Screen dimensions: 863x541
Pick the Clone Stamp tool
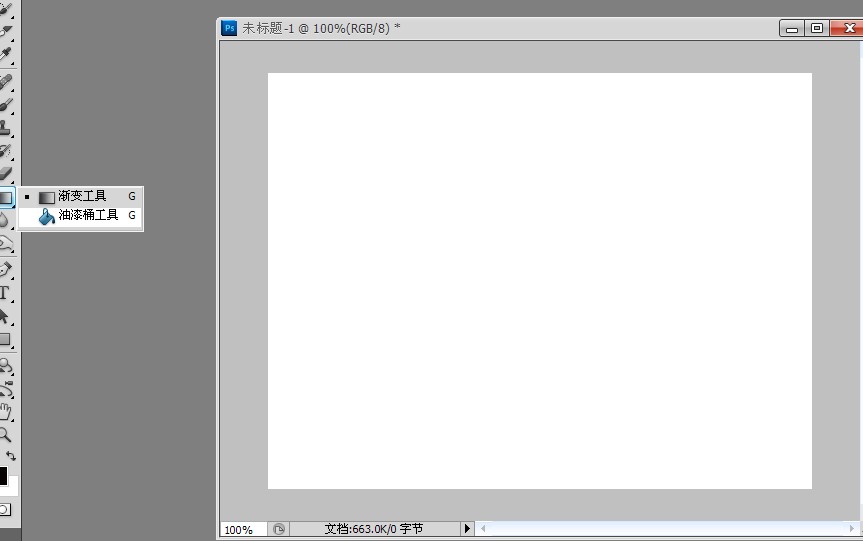(x=6, y=128)
